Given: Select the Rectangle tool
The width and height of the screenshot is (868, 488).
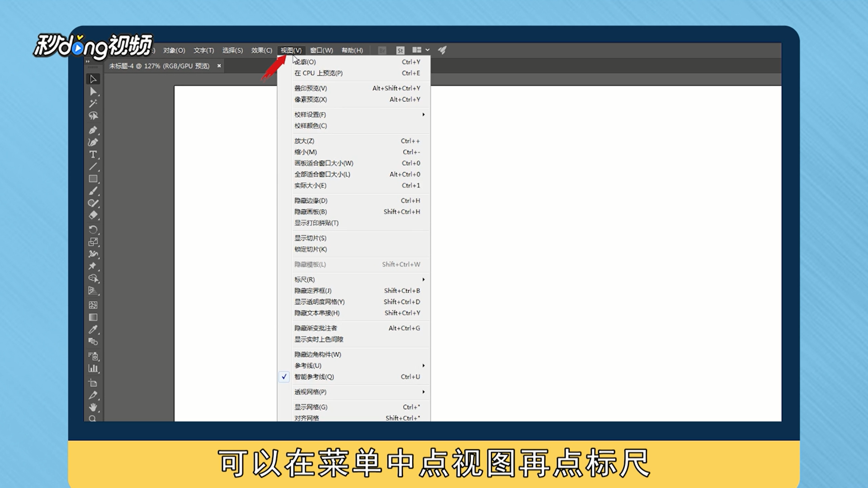Looking at the screenshot, I should click(93, 179).
